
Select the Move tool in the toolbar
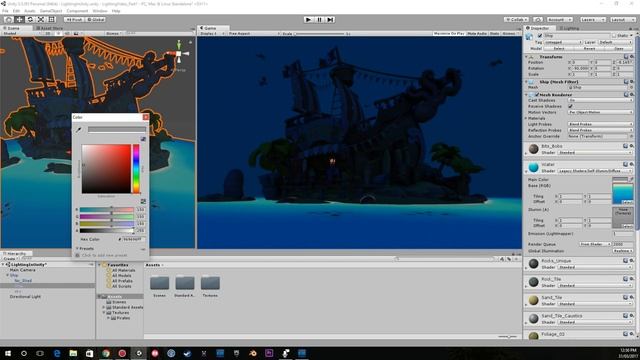(19, 19)
